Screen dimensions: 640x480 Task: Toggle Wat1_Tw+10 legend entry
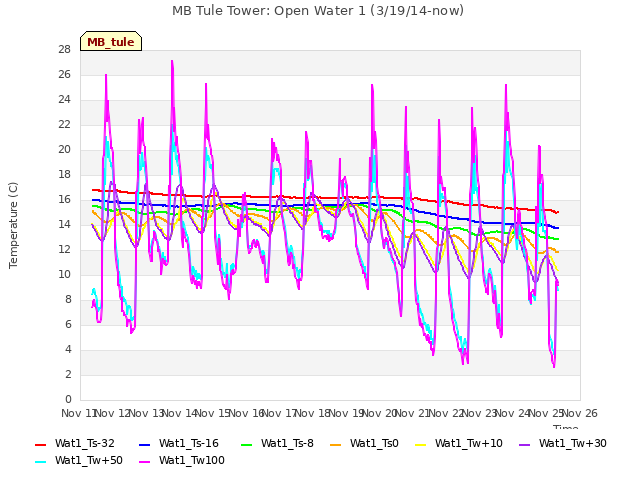point(458,444)
